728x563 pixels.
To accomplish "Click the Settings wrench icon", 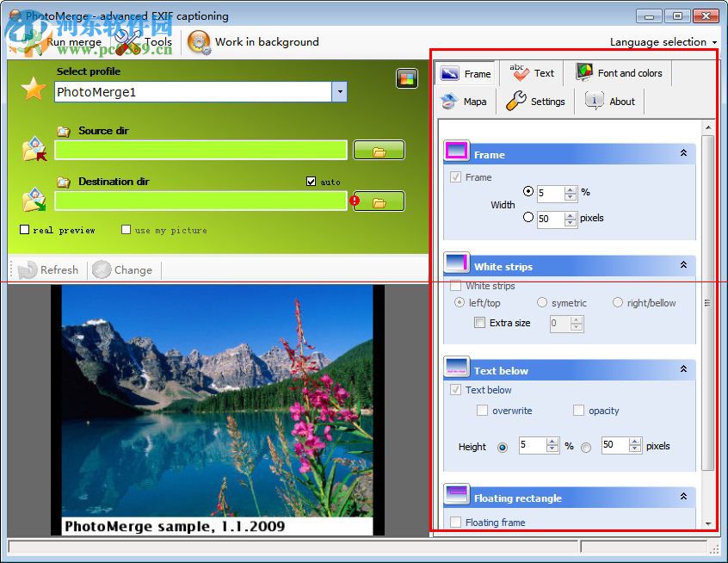I will pos(515,101).
